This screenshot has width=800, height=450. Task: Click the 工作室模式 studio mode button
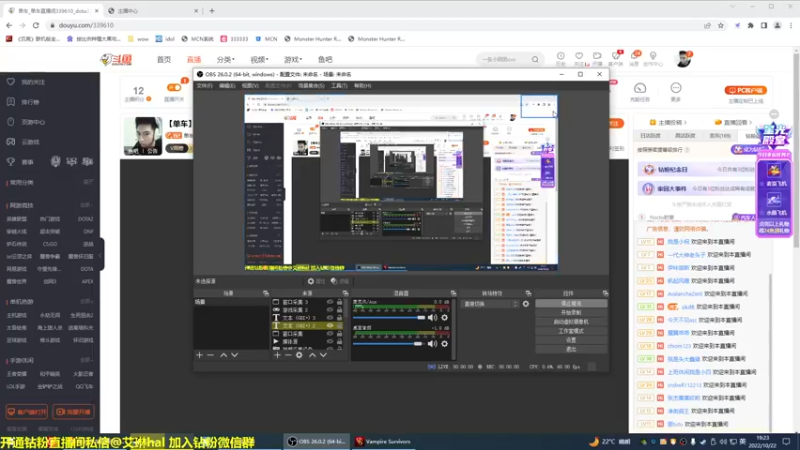pyautogui.click(x=571, y=331)
